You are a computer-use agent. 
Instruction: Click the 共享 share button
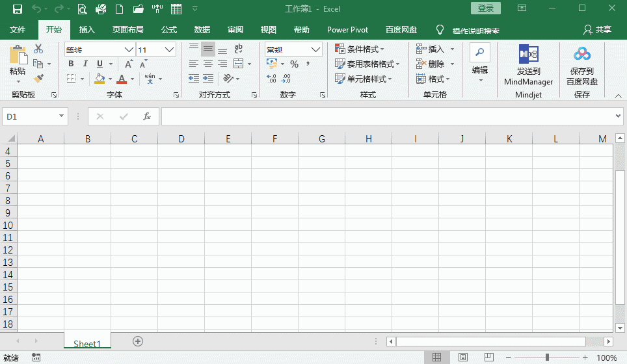(x=598, y=29)
